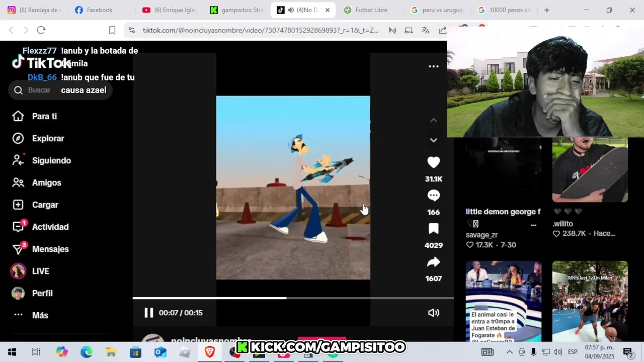The width and height of the screenshot is (644, 362).
Task: Go to next video with down chevron
Action: tap(433, 140)
